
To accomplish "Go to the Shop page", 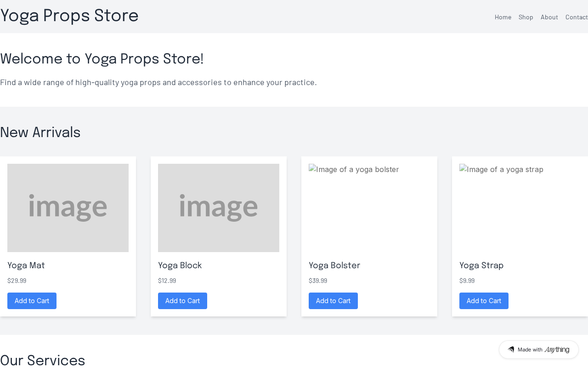I will click(526, 17).
